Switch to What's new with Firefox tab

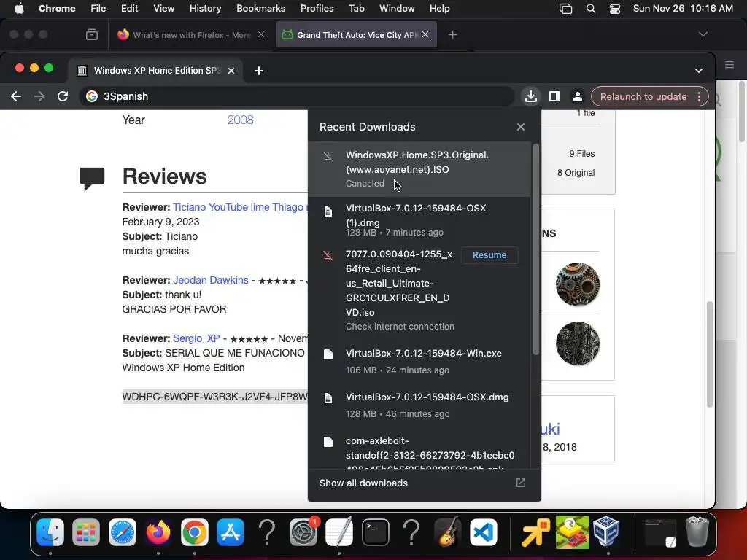click(192, 35)
